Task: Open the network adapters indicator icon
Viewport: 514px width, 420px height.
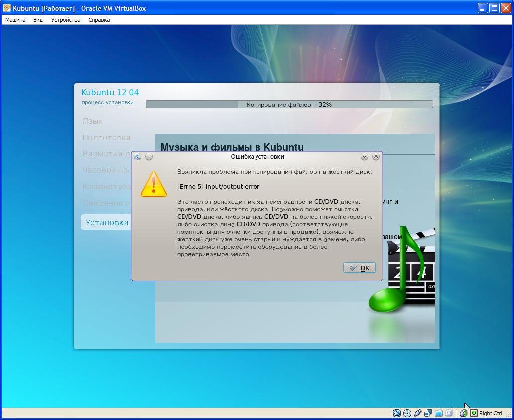Action: [x=428, y=413]
